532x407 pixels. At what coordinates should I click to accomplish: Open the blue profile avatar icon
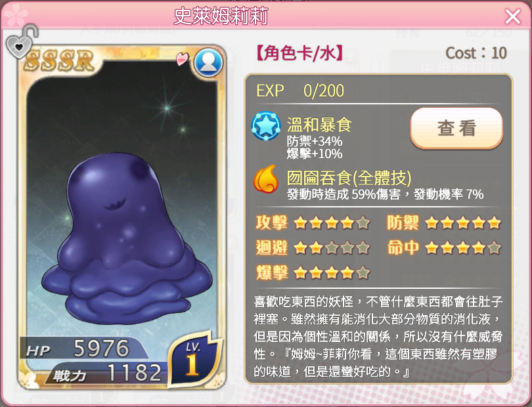point(208,63)
